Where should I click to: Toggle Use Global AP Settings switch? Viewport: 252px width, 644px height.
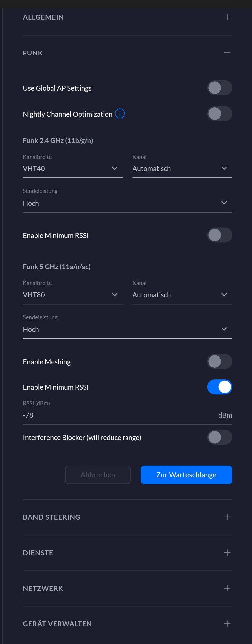[x=219, y=88]
